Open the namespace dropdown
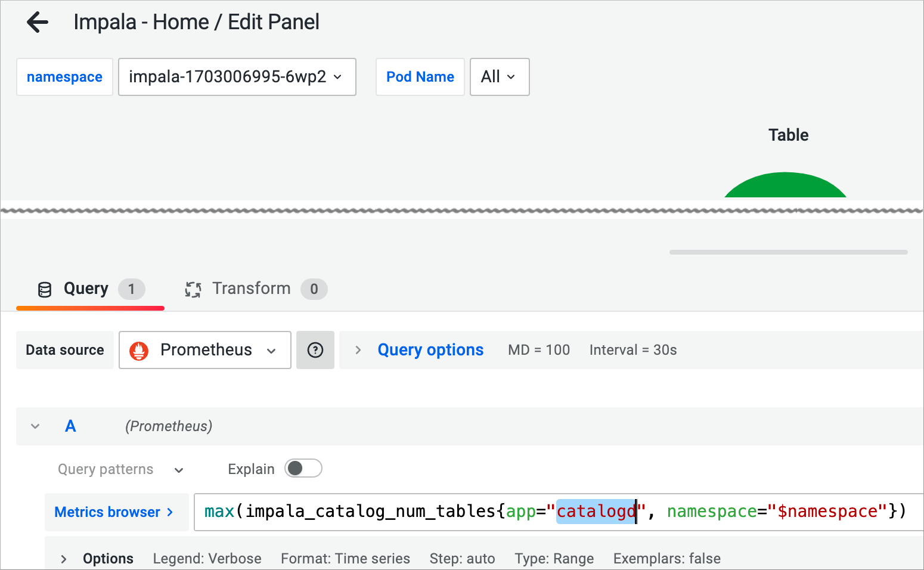Viewport: 924px width, 570px height. tap(237, 77)
